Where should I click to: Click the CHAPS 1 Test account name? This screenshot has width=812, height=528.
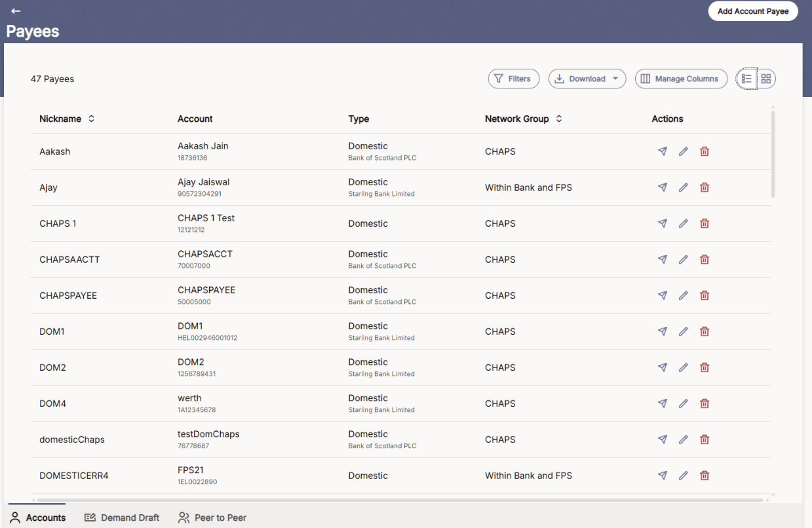click(x=206, y=218)
